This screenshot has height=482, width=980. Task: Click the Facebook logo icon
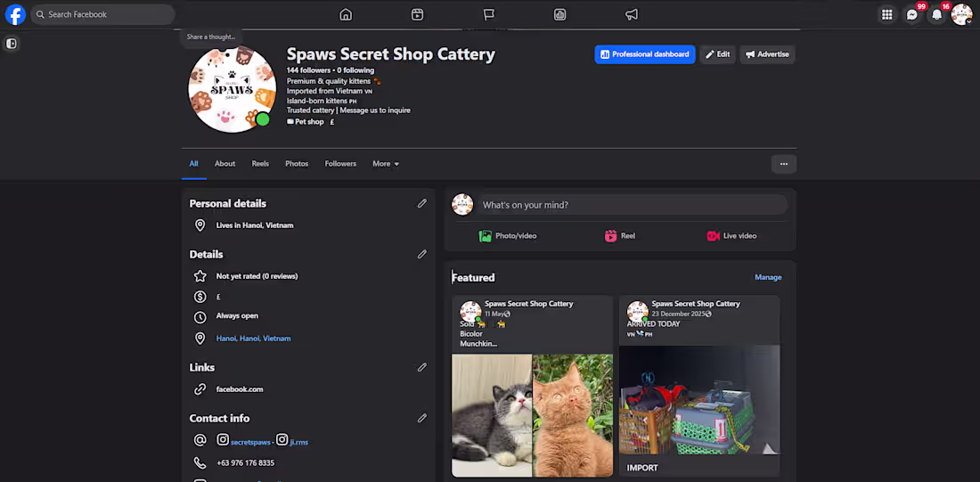pyautogui.click(x=15, y=14)
